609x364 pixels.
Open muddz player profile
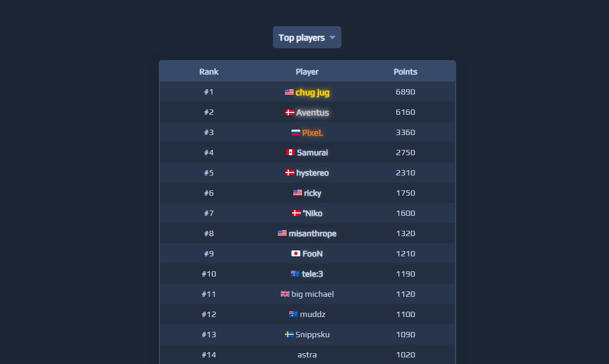pos(312,314)
